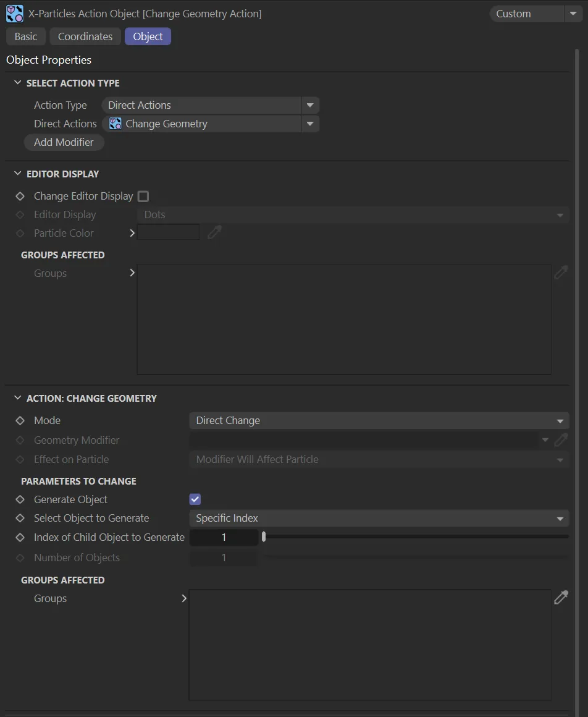Viewport: 588px width, 717px height.
Task: Click keyframe diamond next to Mode
Action: tap(20, 420)
